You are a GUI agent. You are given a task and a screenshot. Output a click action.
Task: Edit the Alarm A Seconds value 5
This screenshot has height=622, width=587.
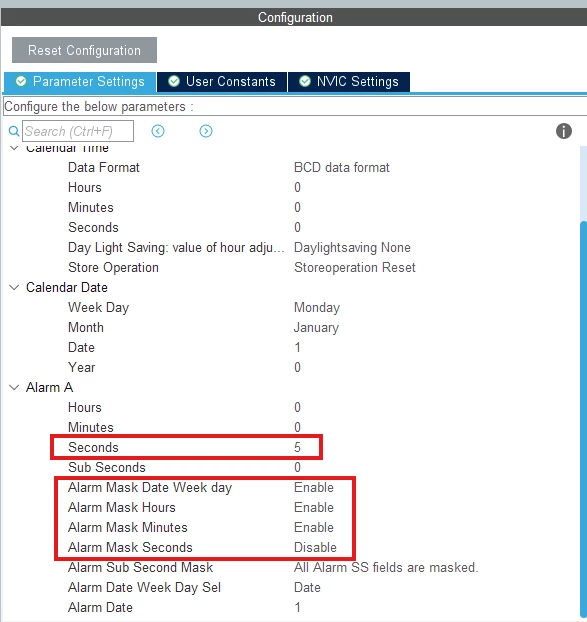(297, 447)
